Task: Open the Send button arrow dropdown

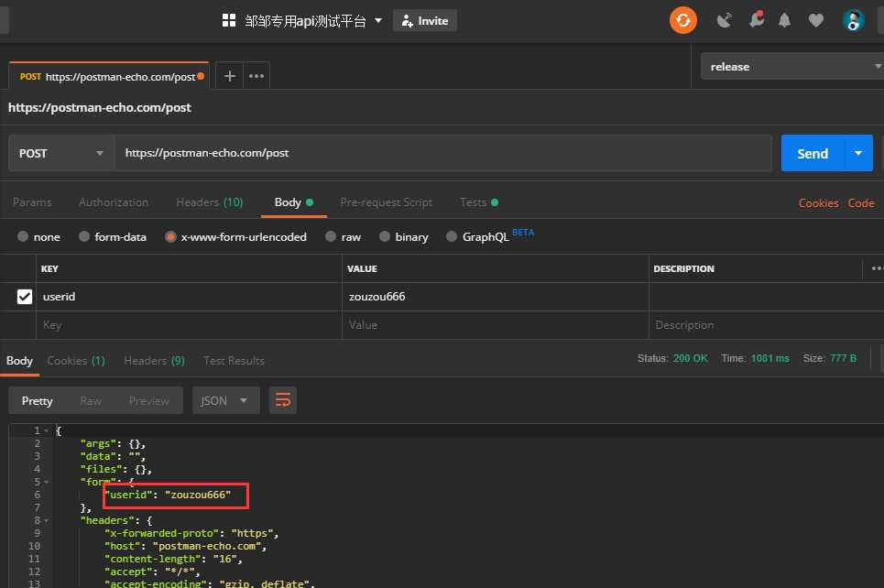Action: (858, 153)
